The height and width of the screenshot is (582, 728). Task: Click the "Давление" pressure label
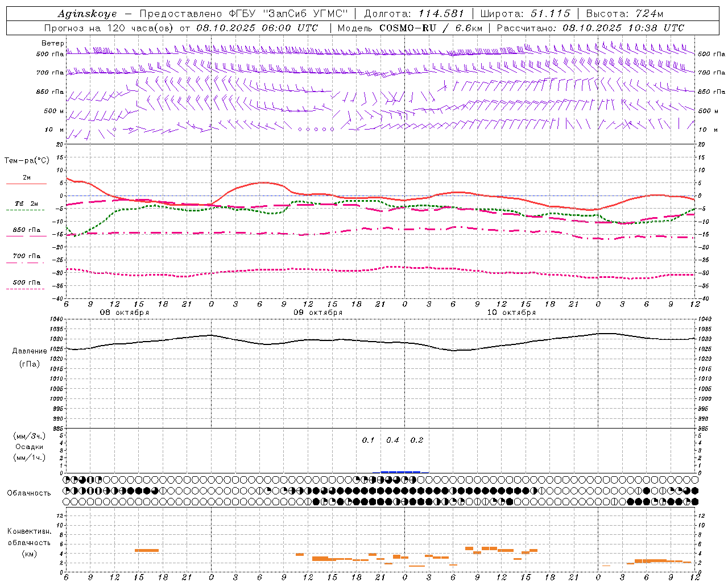tap(30, 351)
